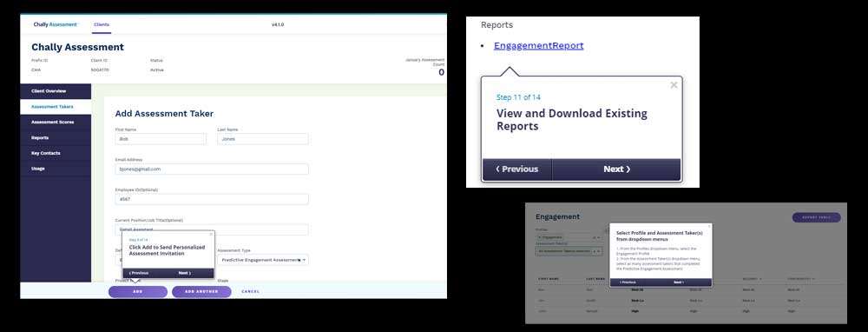Click the version label v4.1.0
Viewport: 868px width, 332px height.
278,24
